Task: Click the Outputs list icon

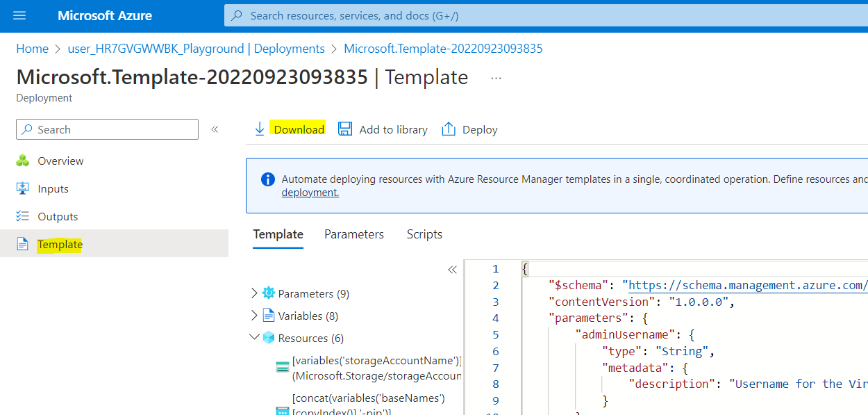Action: (23, 216)
